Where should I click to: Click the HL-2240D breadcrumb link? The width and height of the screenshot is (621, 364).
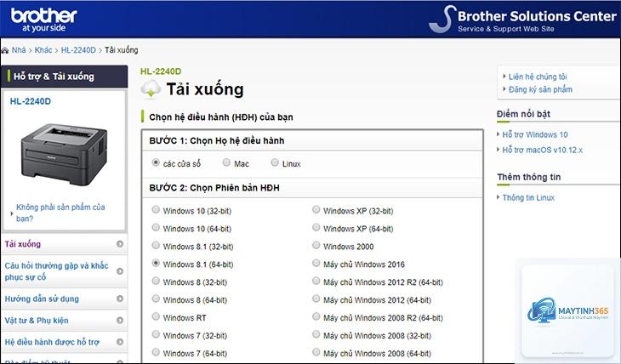point(78,50)
